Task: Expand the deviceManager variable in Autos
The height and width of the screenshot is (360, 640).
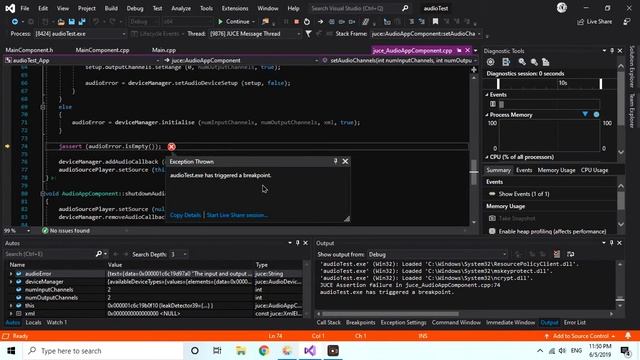Action: coord(11,282)
